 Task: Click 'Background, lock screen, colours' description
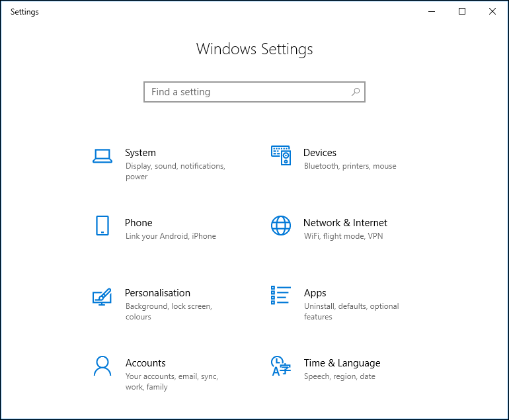pyautogui.click(x=169, y=311)
